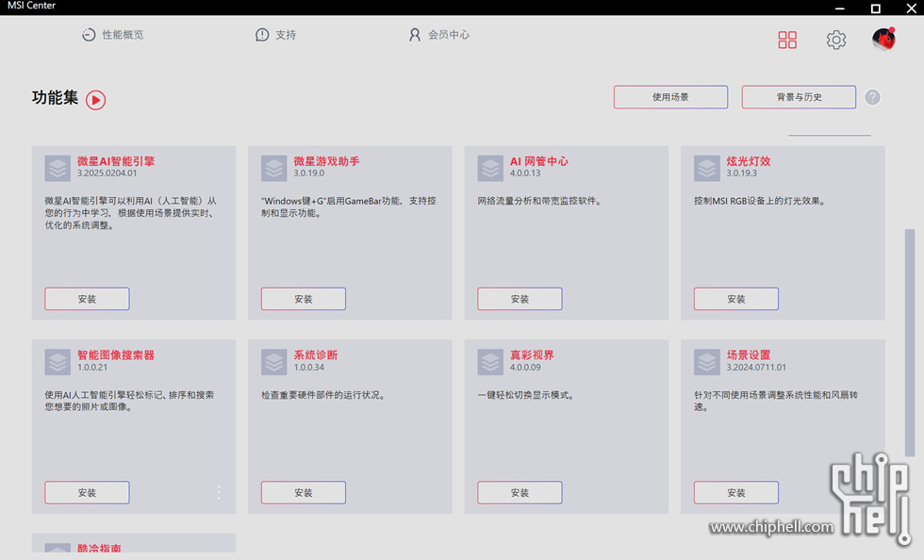Open settings via the gear icon
The width and height of the screenshot is (924, 560).
tap(835, 40)
